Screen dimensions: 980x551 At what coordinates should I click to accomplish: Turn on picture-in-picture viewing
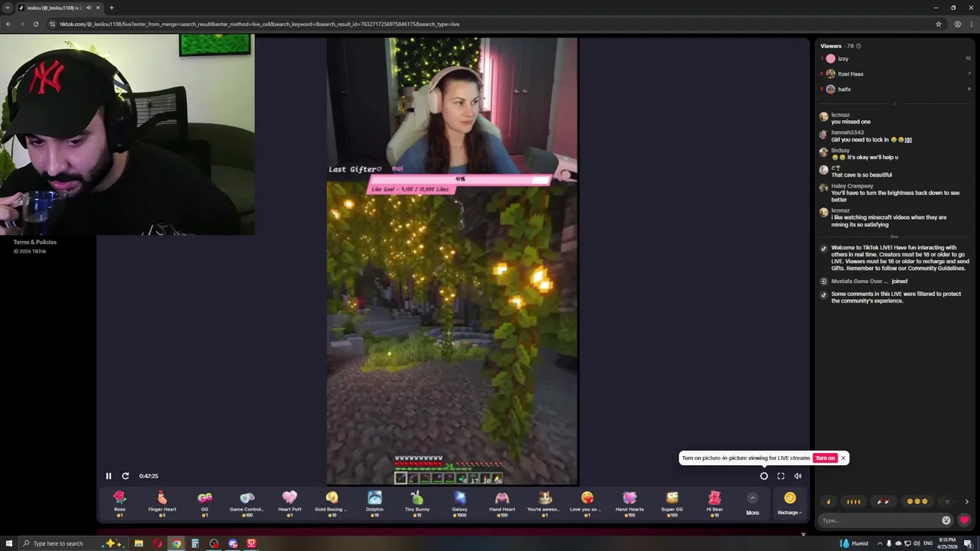[825, 458]
